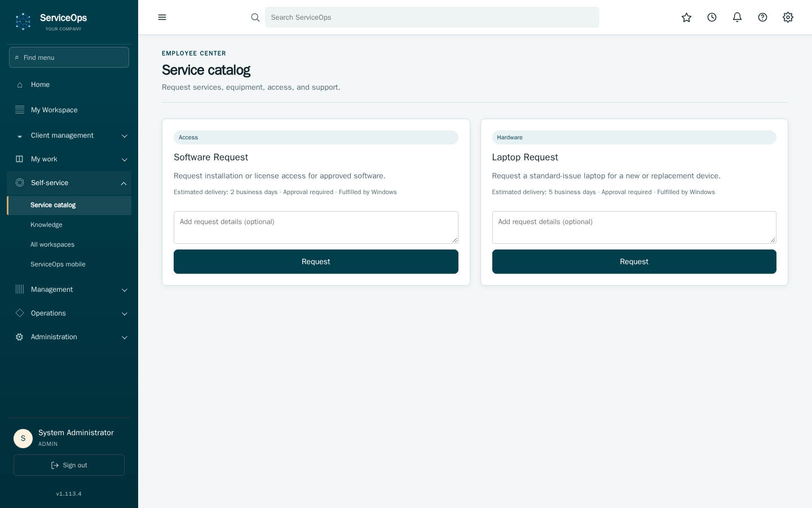Image resolution: width=812 pixels, height=508 pixels.
Task: Open Knowledge menu item
Action: coord(69,225)
